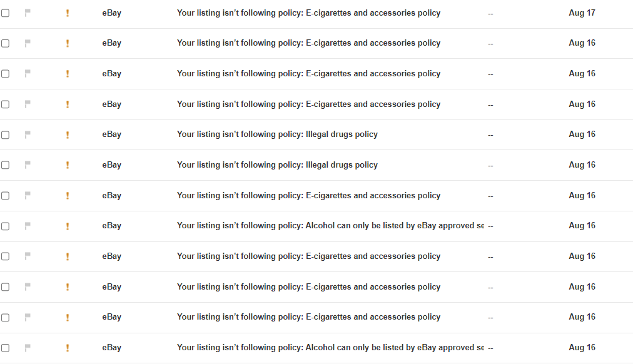
Task: Flag the Aug 17 E-cigarettes policy message
Action: point(28,13)
